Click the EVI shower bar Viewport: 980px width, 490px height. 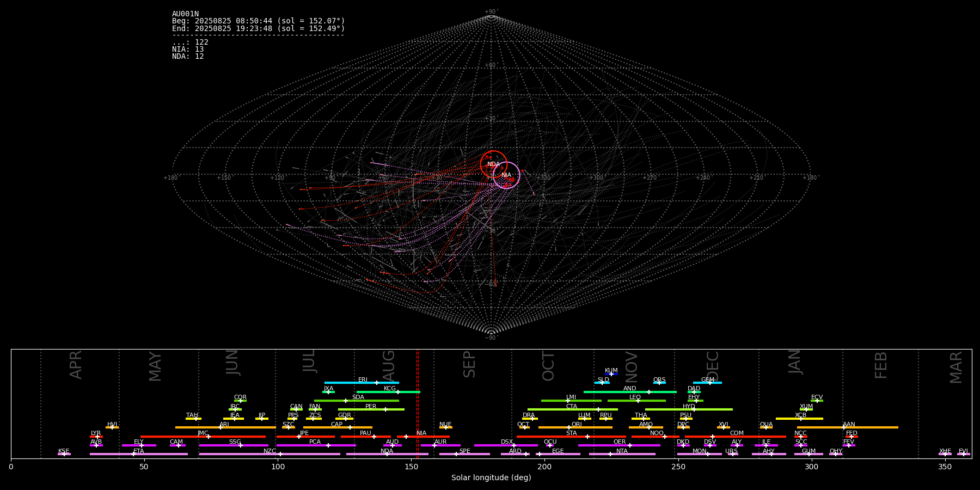tap(964, 454)
